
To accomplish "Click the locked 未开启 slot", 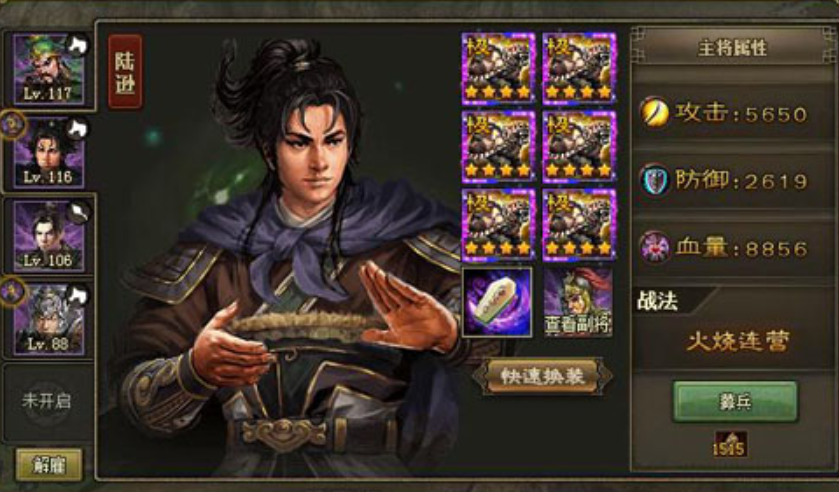I will [47, 401].
